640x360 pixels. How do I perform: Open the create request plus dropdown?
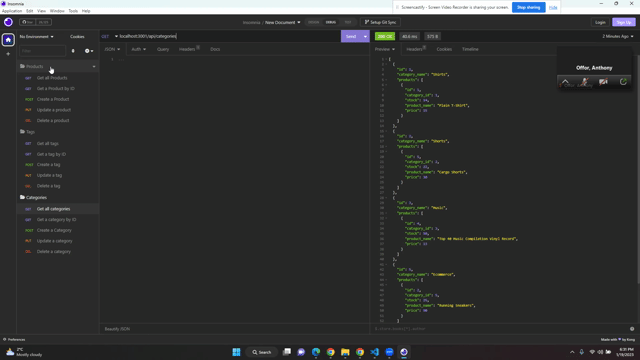(x=89, y=51)
